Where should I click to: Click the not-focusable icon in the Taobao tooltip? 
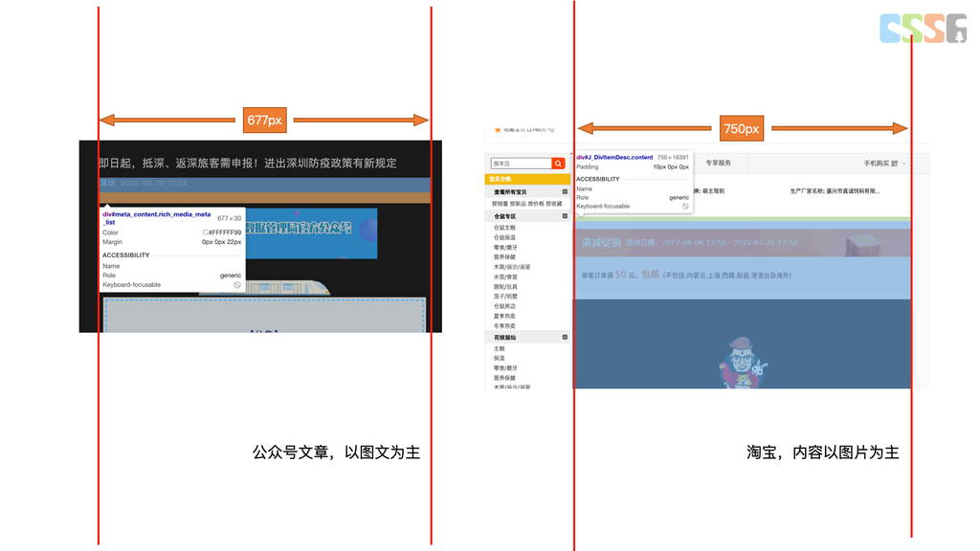(x=684, y=207)
